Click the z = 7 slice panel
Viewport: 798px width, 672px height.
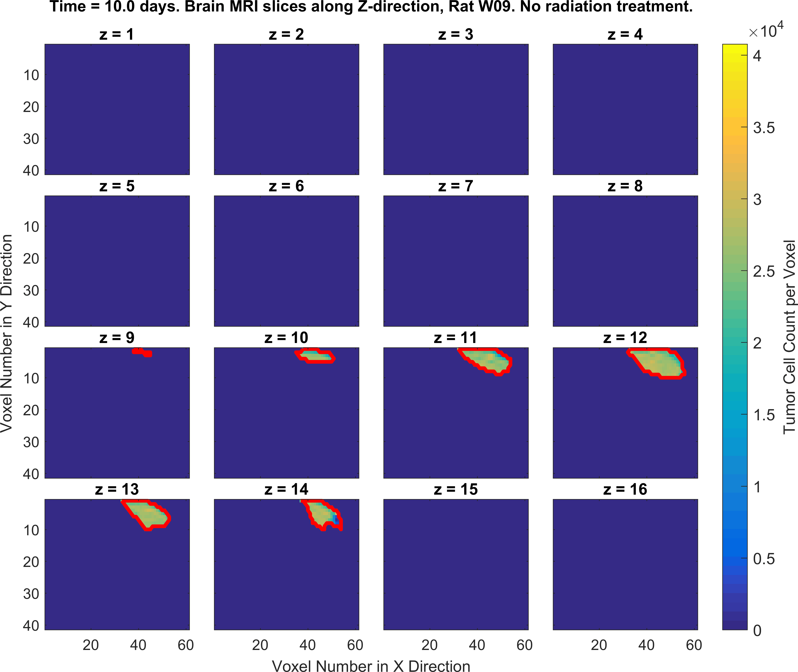click(x=456, y=261)
